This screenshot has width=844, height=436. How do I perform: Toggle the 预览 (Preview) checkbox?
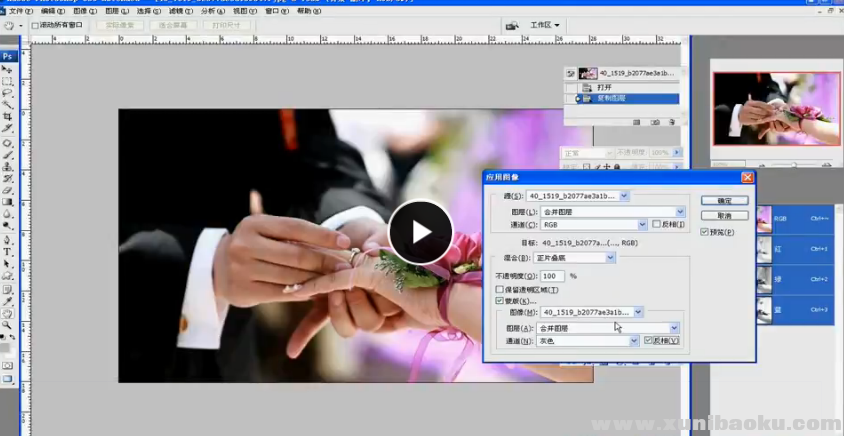pos(703,232)
